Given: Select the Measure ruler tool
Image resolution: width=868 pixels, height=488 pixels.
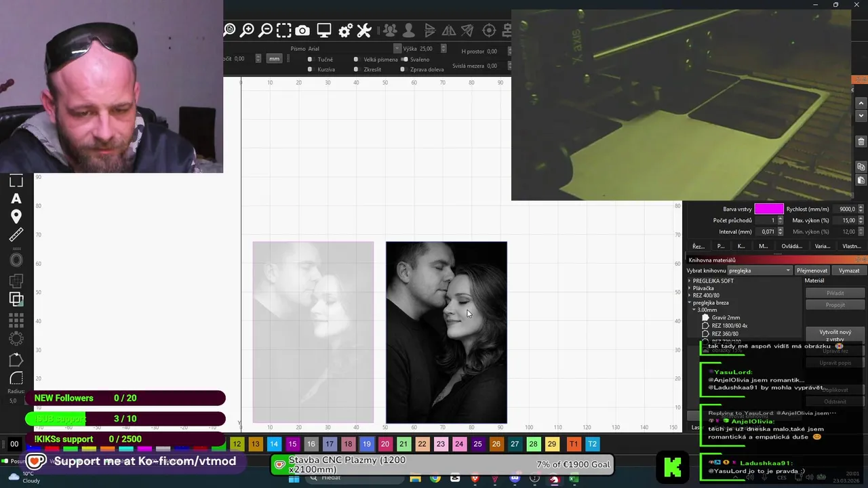Looking at the screenshot, I should tap(16, 235).
